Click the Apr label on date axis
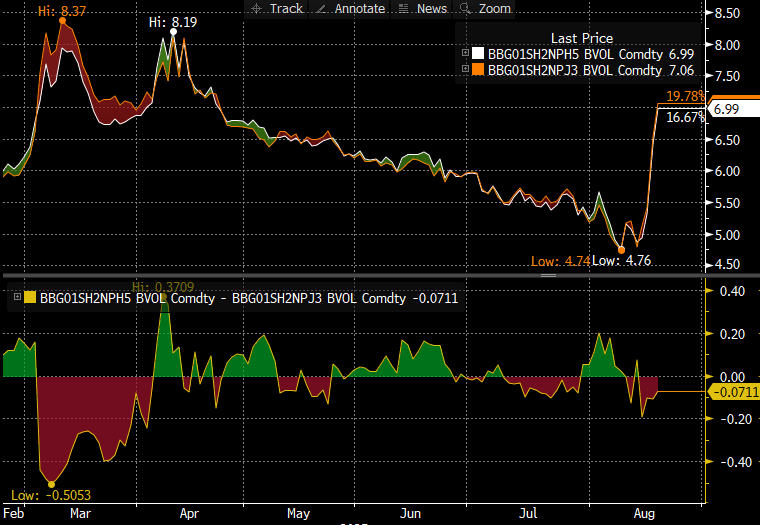The image size is (760, 525). point(189,513)
